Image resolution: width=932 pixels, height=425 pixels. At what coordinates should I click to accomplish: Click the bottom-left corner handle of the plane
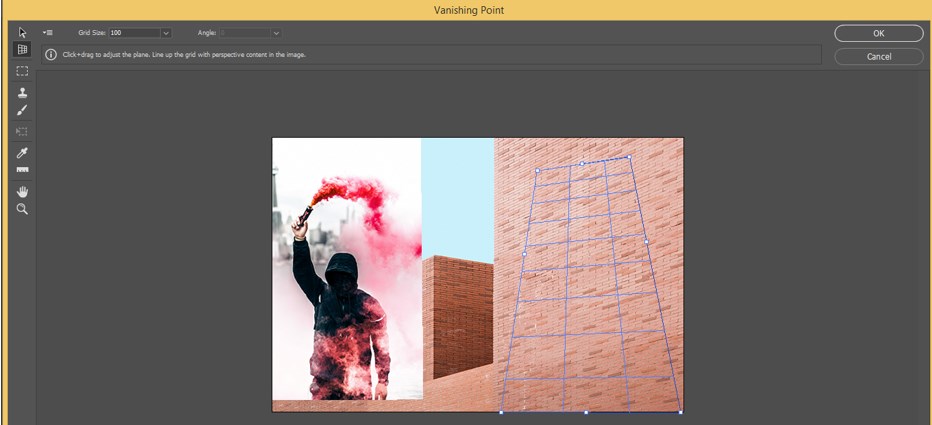coord(500,412)
